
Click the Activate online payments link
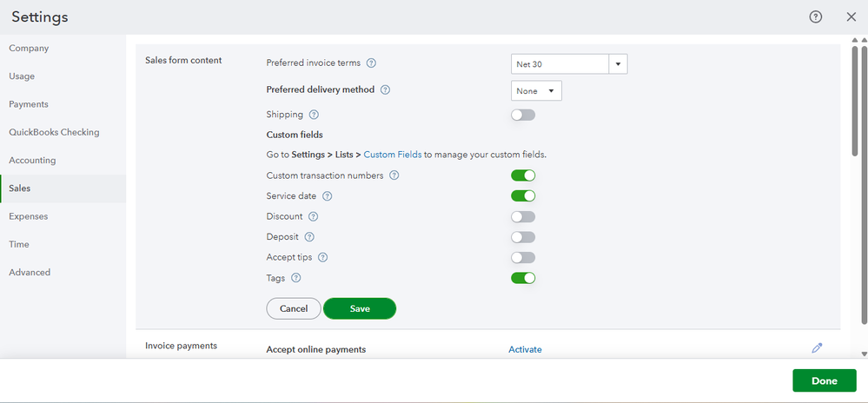[525, 349]
